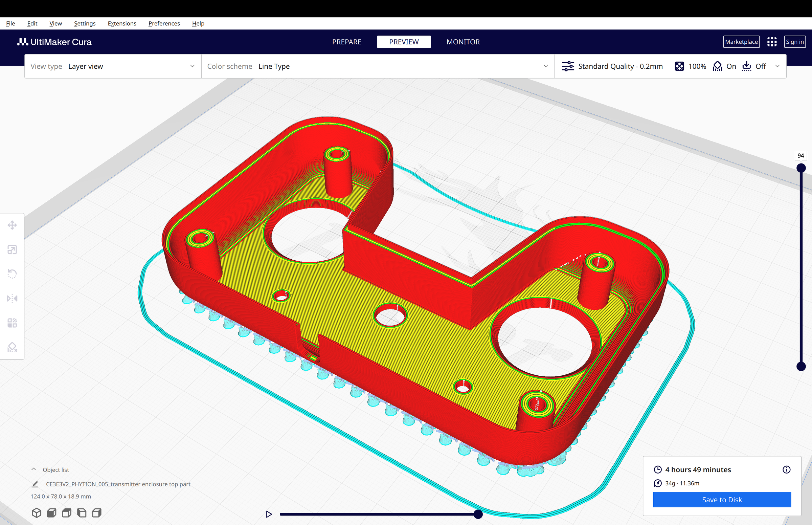Click Save to Disk button
This screenshot has width=812, height=525.
coord(722,499)
